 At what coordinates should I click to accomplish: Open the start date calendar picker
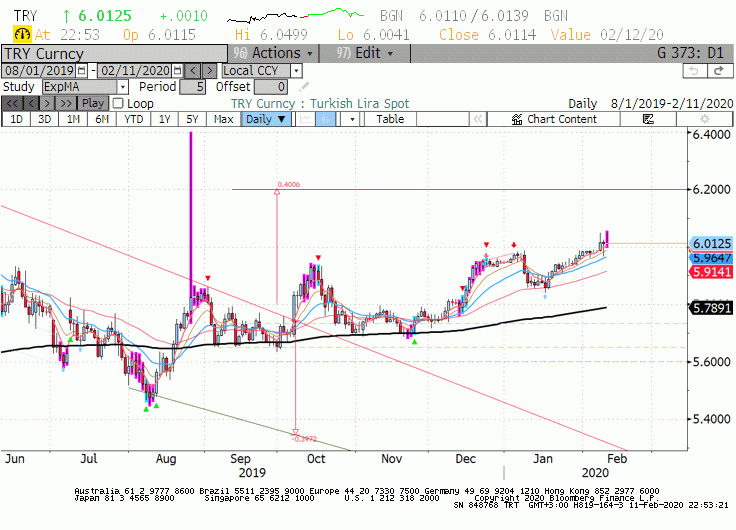click(82, 71)
